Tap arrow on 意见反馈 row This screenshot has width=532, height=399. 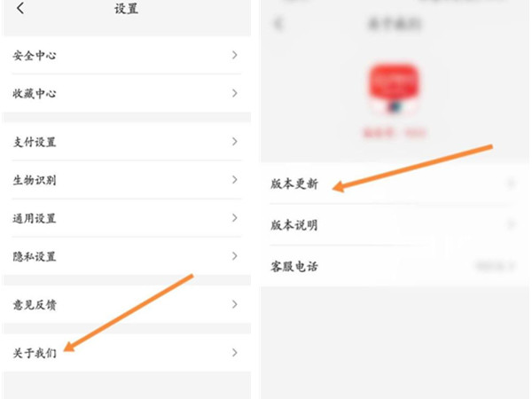234,304
